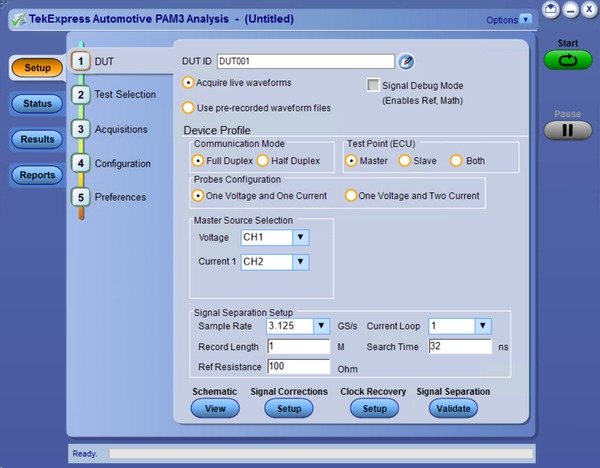
Task: Open step 4 Configuration
Action: coord(122,163)
